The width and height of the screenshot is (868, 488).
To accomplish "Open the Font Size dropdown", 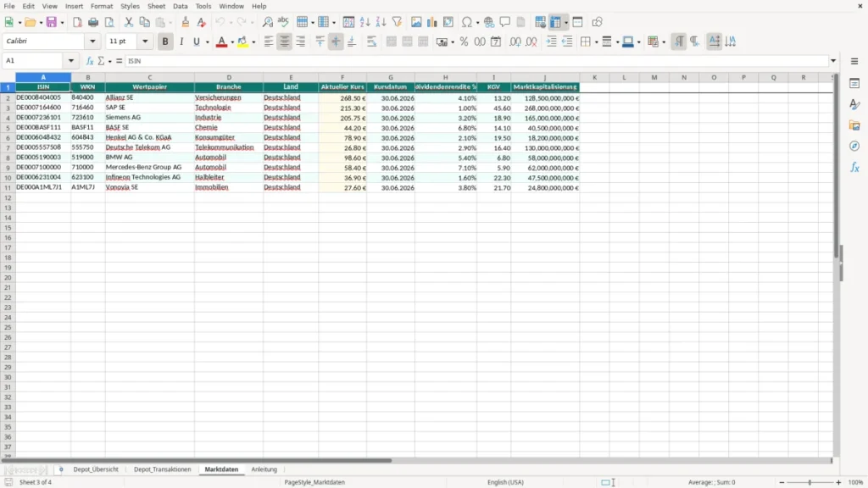I will (x=145, y=42).
